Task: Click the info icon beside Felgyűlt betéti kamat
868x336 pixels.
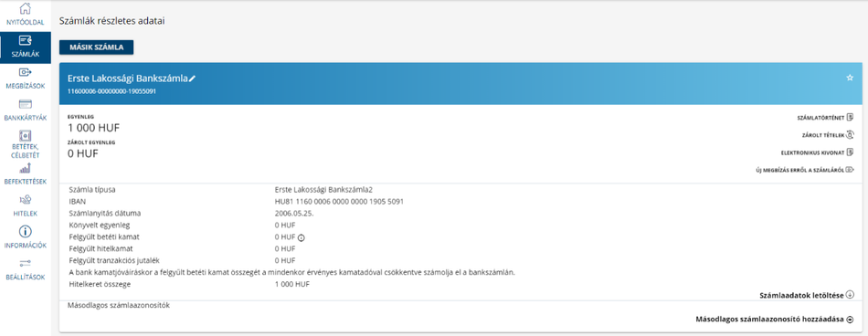Action: tap(302, 237)
